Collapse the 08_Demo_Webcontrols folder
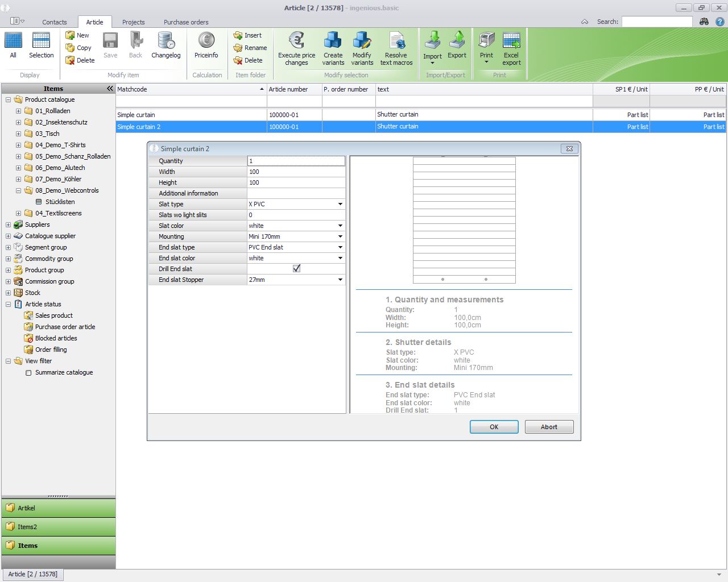The height and width of the screenshot is (582, 728). coord(18,191)
